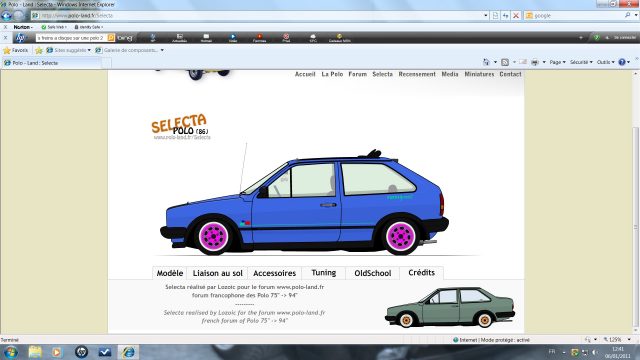
Task: Expand the Sécurité dropdown menu
Action: [x=581, y=62]
